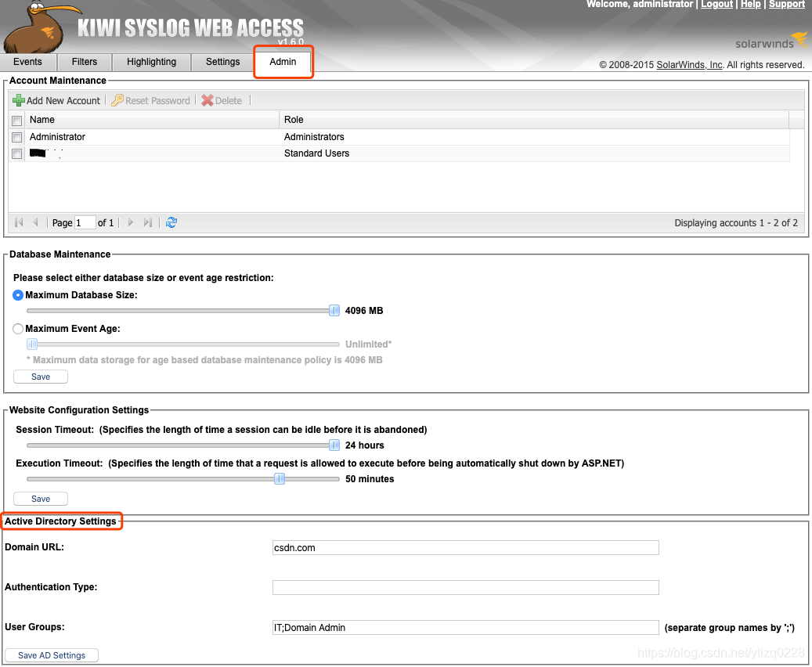The image size is (812, 667).
Task: Focus the Authentication Type field
Action: [466, 588]
